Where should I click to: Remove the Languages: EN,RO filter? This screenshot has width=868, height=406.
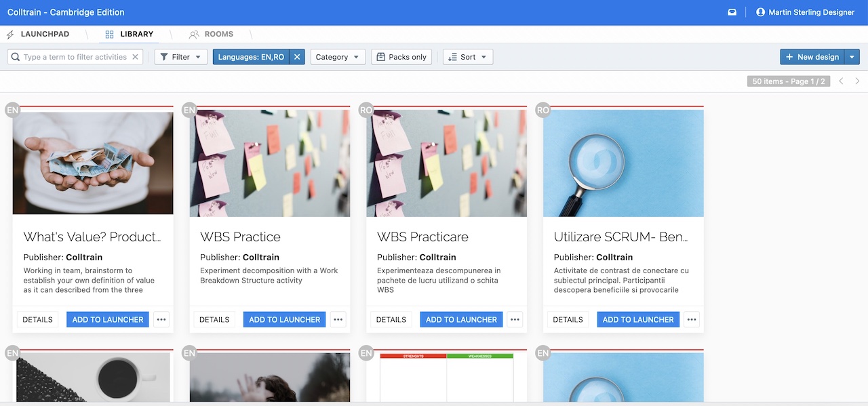click(x=297, y=57)
